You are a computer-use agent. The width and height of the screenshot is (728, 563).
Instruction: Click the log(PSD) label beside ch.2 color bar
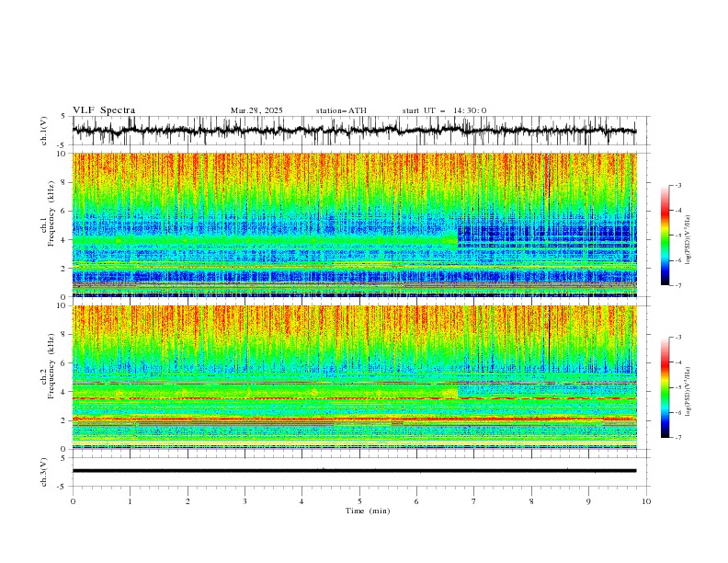pos(688,391)
